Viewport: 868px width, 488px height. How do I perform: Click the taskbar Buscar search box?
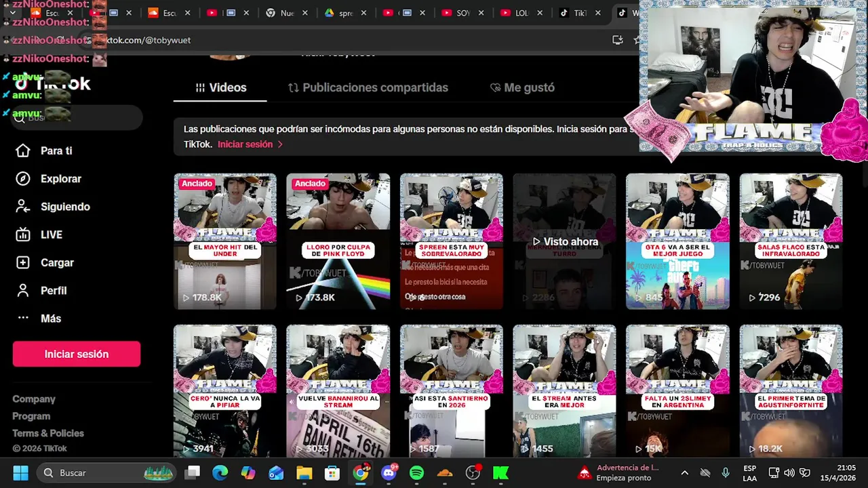coord(107,472)
